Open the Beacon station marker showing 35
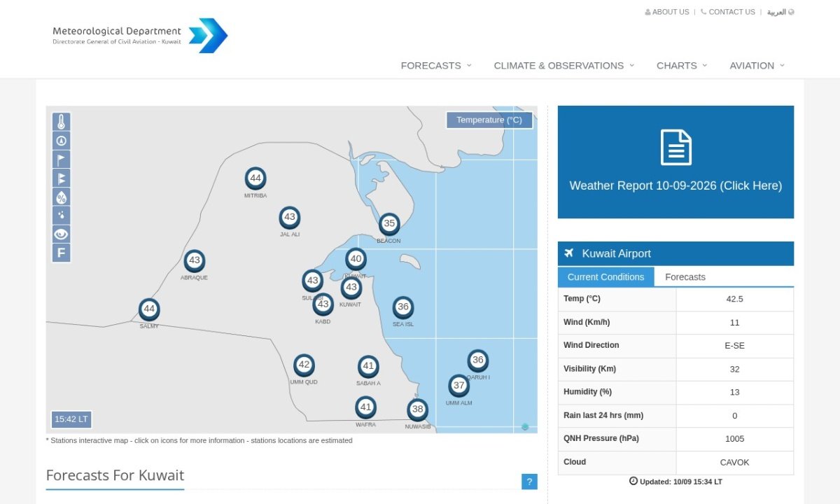Viewport: 840px width, 504px height. point(389,224)
